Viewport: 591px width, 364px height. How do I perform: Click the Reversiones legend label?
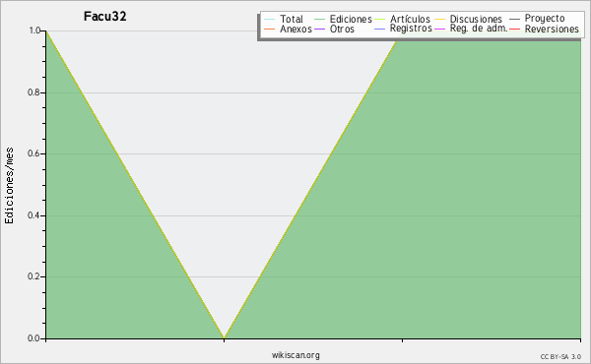click(552, 29)
